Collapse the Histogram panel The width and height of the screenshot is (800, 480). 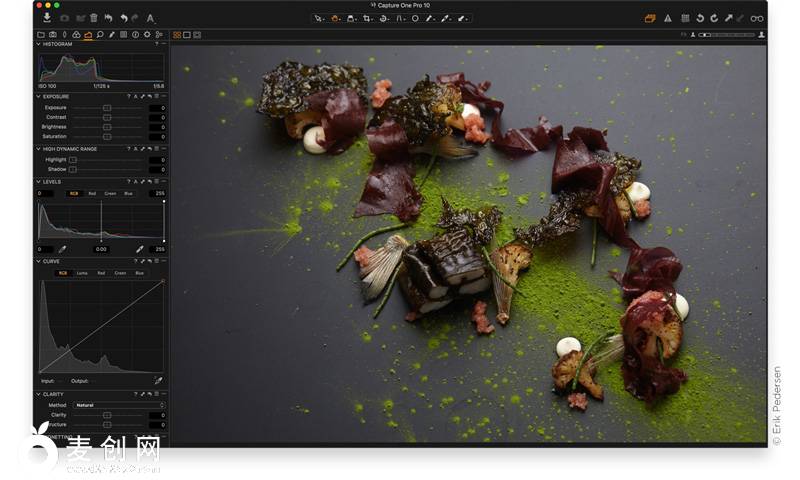pyautogui.click(x=38, y=44)
